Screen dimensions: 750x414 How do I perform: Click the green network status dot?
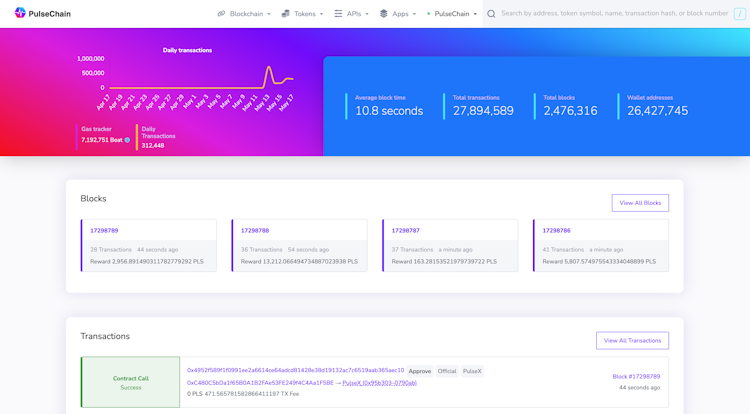(x=429, y=14)
